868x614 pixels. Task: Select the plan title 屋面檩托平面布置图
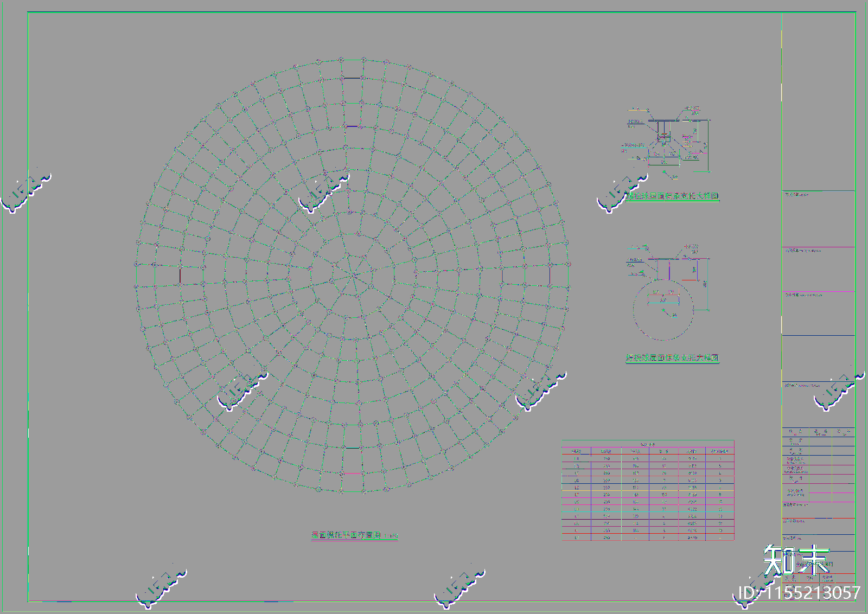[347, 535]
